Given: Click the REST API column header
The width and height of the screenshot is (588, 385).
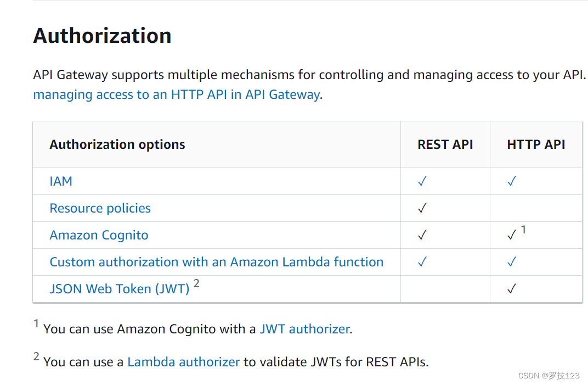Looking at the screenshot, I should click(445, 144).
